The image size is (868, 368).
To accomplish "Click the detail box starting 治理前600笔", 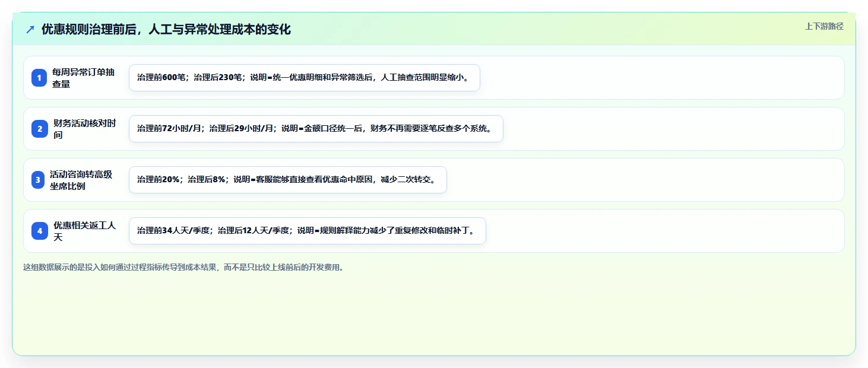I will tap(304, 78).
